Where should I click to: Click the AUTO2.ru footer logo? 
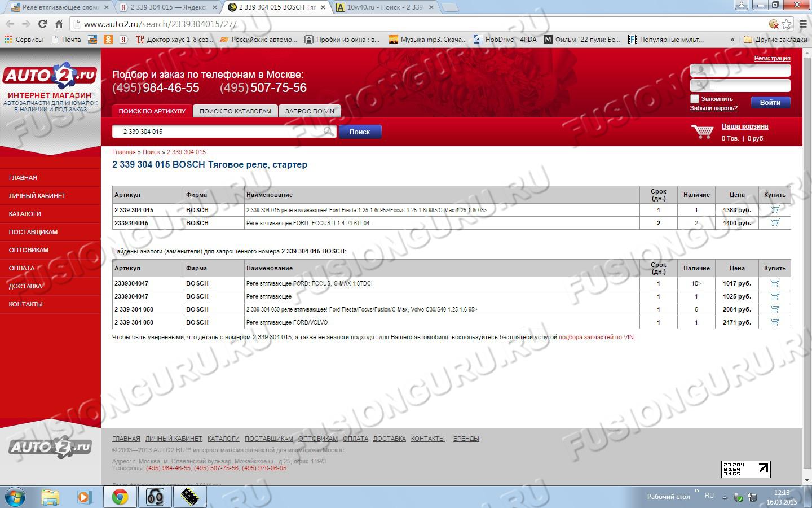[x=50, y=448]
